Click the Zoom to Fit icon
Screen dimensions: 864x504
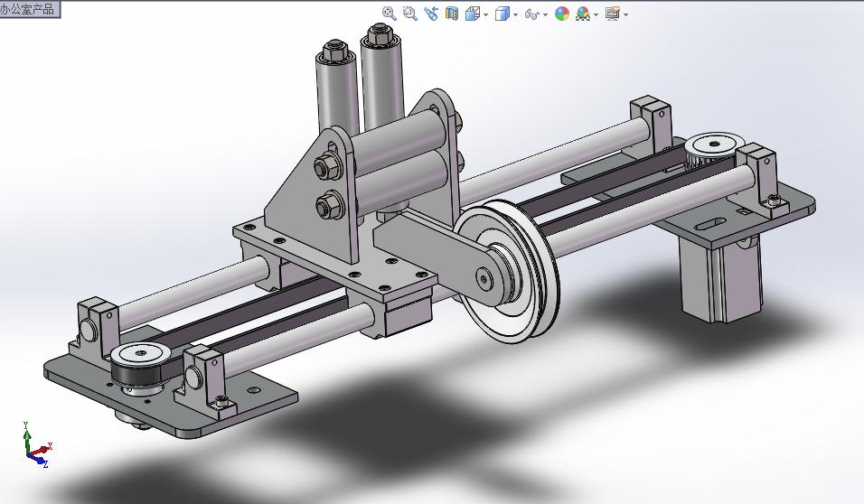(389, 14)
